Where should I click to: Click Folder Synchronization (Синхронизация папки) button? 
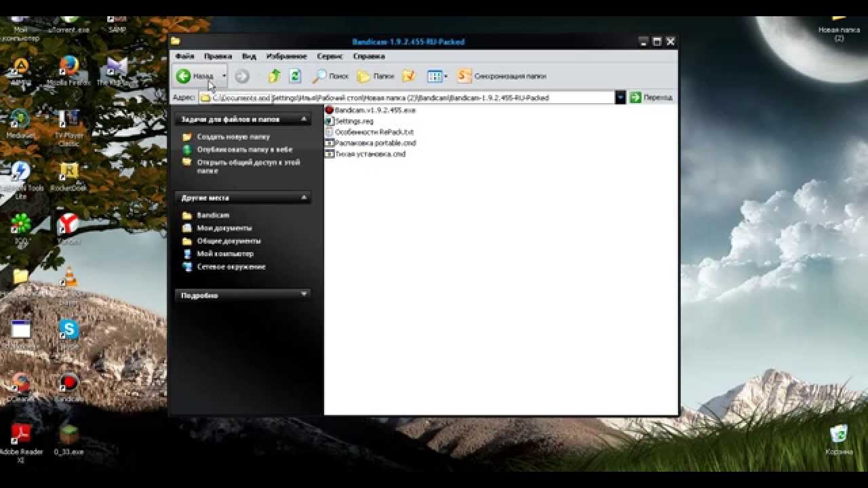click(x=502, y=76)
